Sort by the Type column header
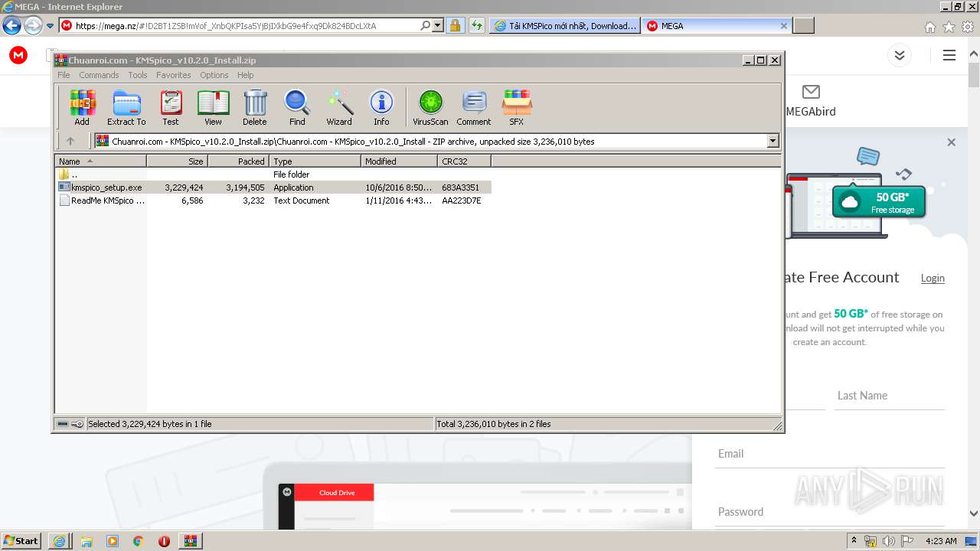 [315, 161]
